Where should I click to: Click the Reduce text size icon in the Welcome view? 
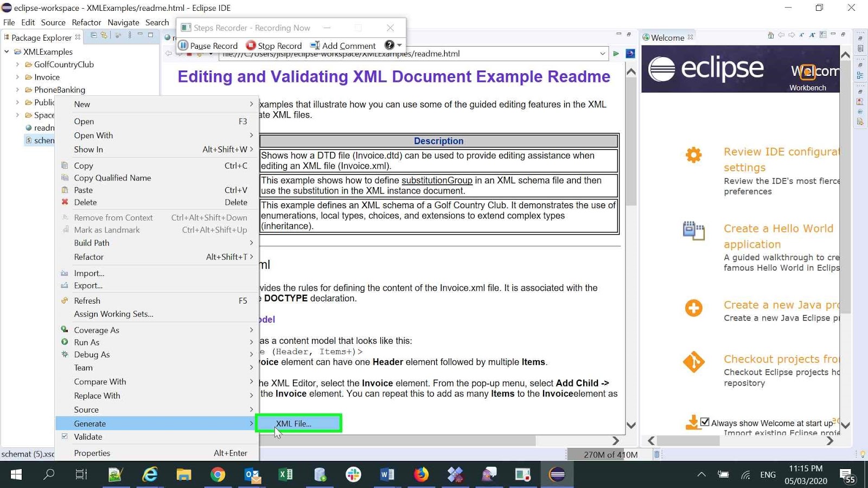coord(801,36)
